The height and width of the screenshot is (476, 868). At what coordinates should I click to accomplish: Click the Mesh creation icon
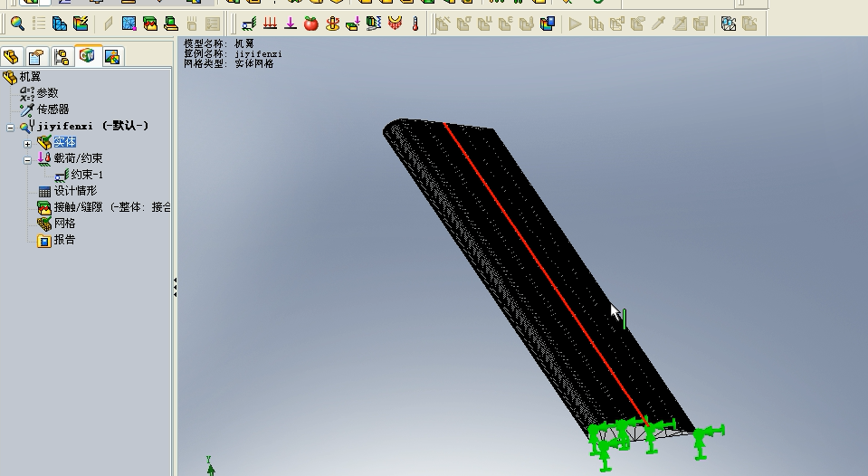[129, 24]
